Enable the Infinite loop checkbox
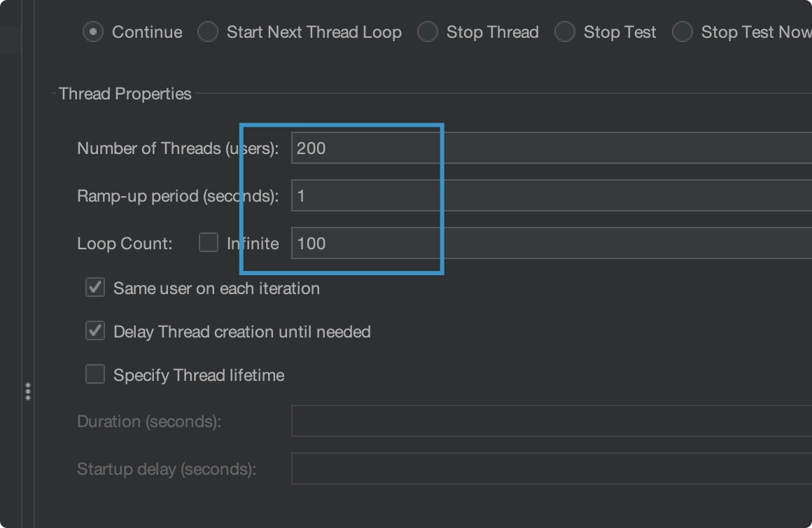Screen dimensions: 812x528 click(209, 243)
